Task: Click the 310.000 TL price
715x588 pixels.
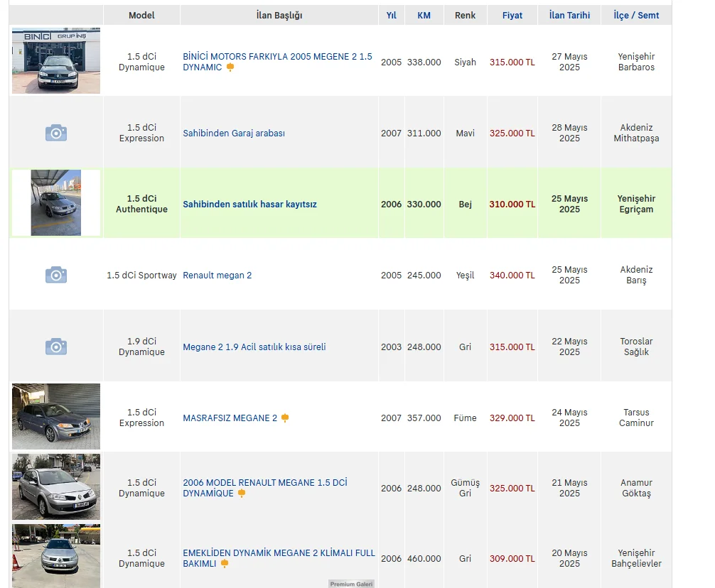Action: click(x=512, y=204)
